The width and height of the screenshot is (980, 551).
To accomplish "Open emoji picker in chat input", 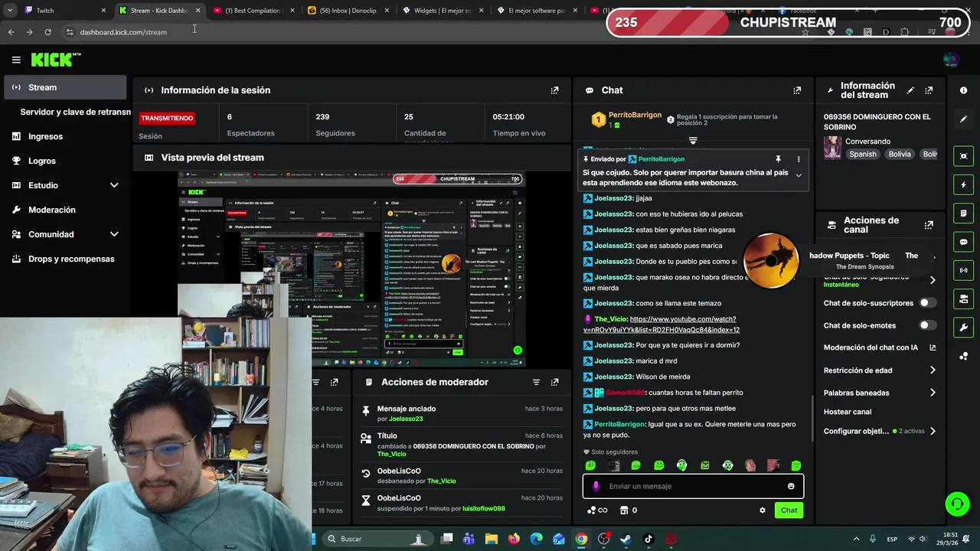I will (x=791, y=486).
